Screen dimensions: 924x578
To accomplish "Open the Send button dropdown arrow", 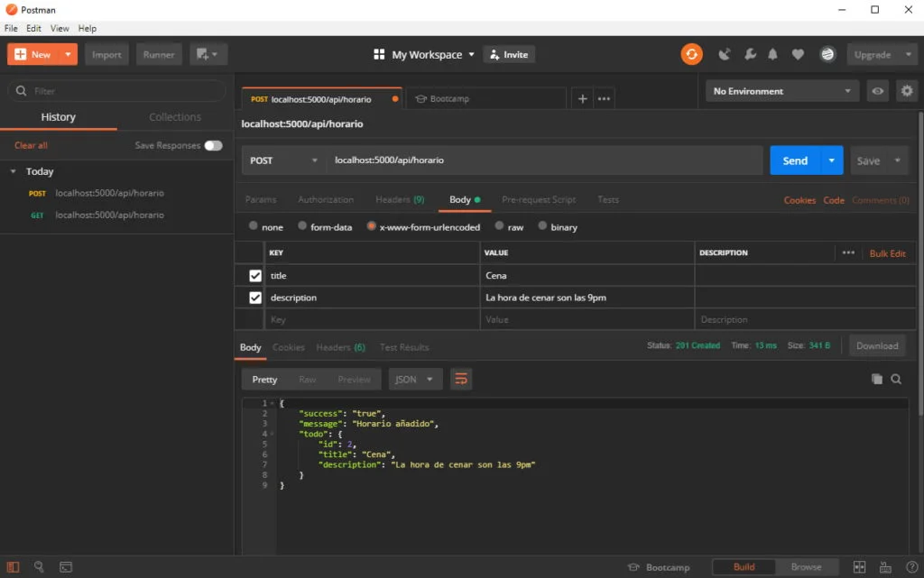I will [831, 161].
